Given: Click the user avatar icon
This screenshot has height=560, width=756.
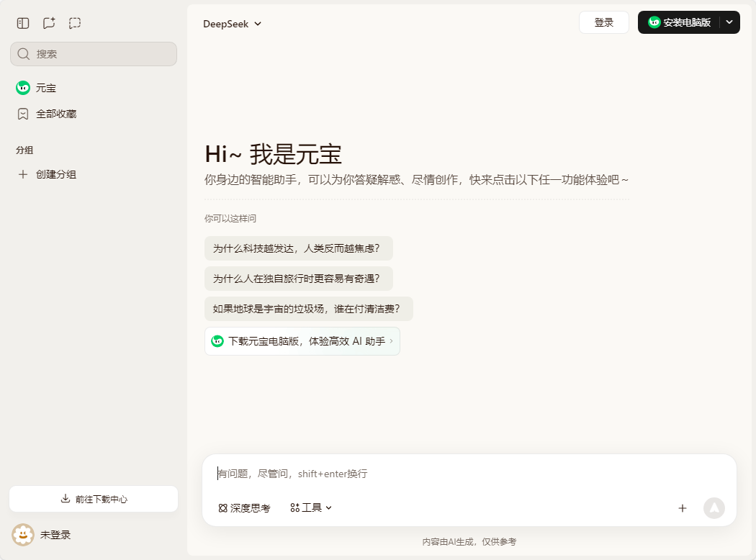Looking at the screenshot, I should [23, 535].
